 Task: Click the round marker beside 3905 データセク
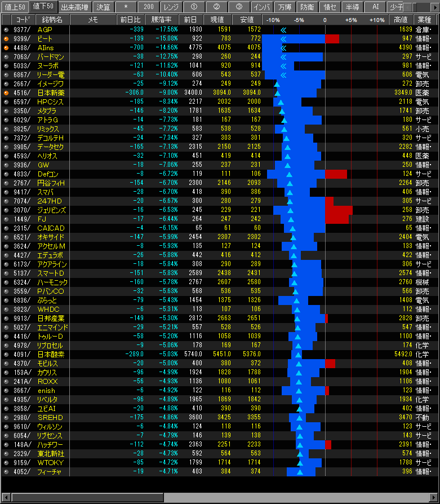point(6,147)
